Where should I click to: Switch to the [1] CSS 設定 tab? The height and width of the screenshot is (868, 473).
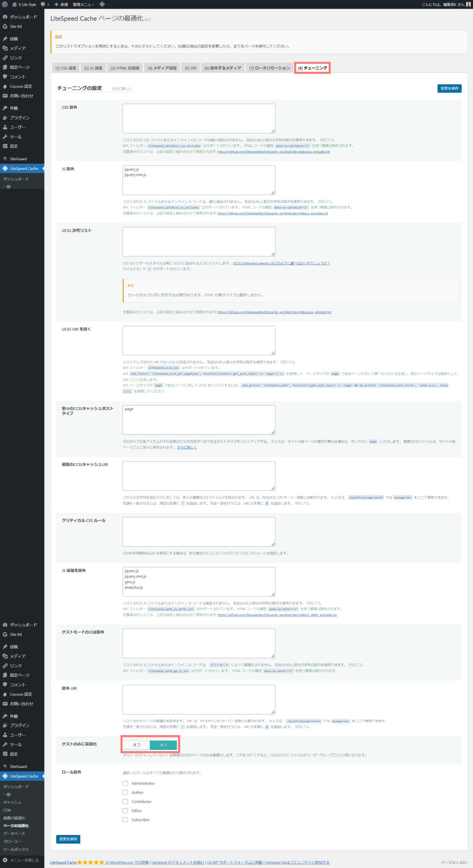click(x=66, y=68)
